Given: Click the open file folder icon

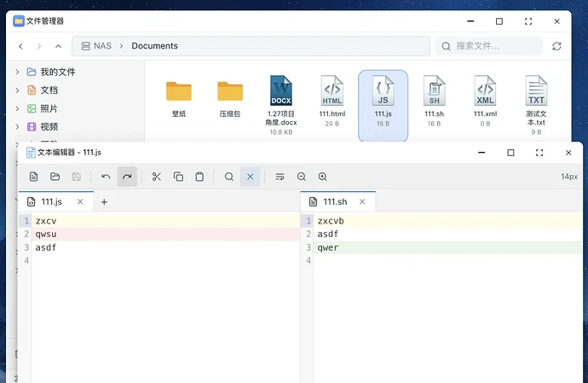Looking at the screenshot, I should click(x=55, y=177).
